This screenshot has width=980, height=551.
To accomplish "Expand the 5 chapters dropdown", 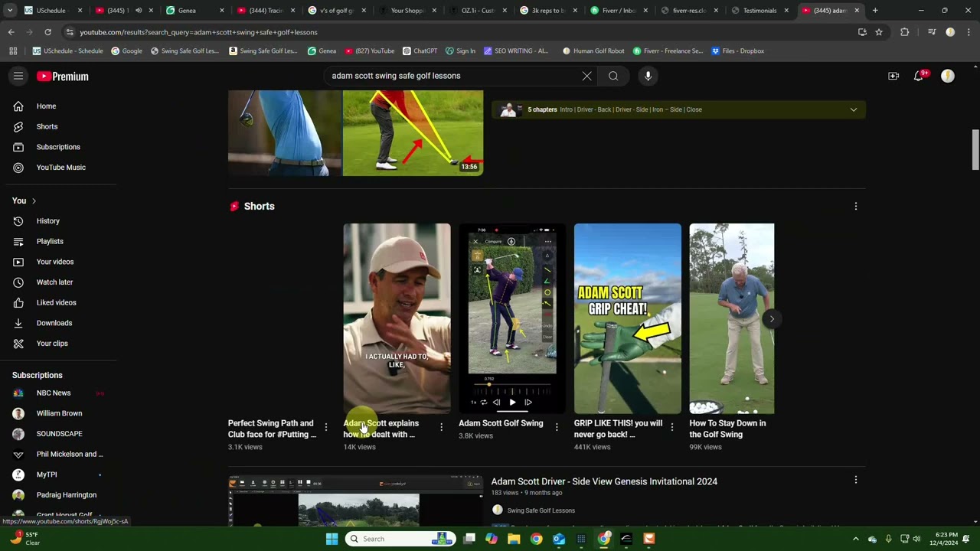I will 853,109.
